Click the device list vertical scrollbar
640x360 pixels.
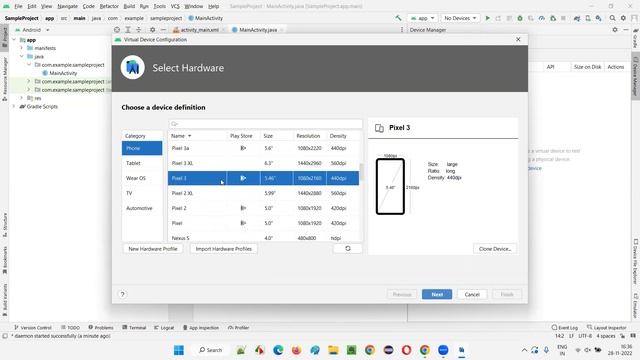click(x=361, y=172)
